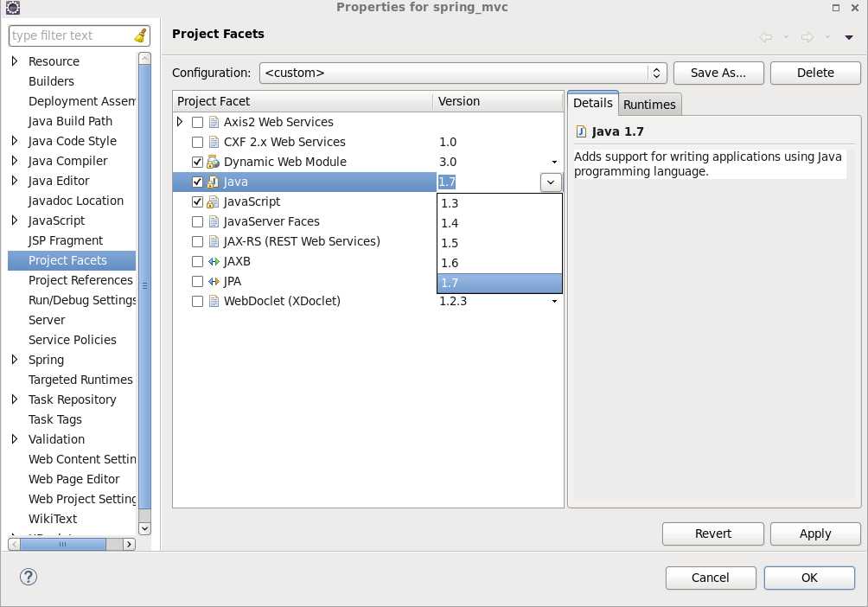Click the sidebar scroll down arrow

(x=144, y=528)
